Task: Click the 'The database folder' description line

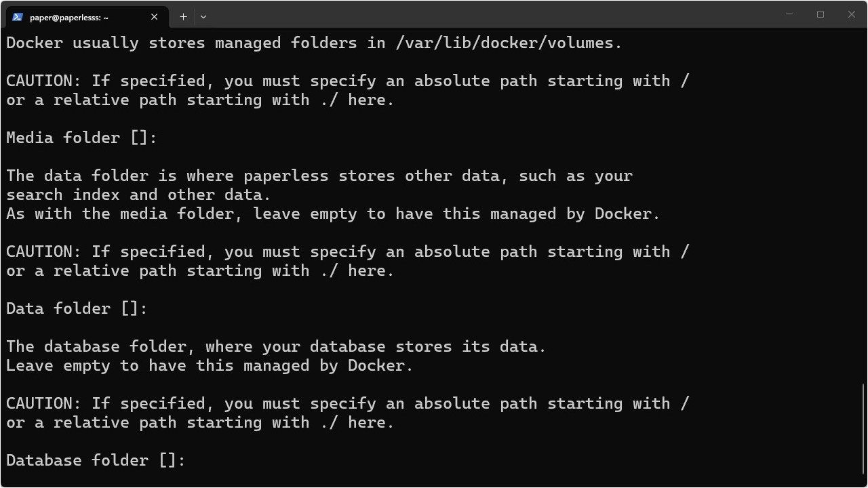Action: (x=276, y=346)
